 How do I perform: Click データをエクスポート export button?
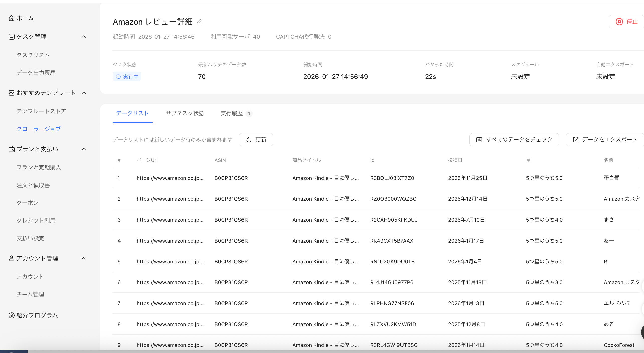coord(604,140)
